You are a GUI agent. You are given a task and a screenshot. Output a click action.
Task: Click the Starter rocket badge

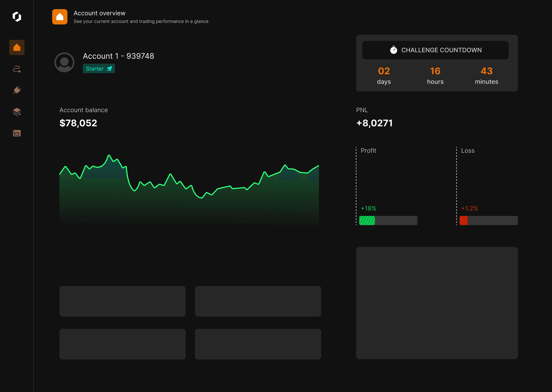[x=99, y=69]
